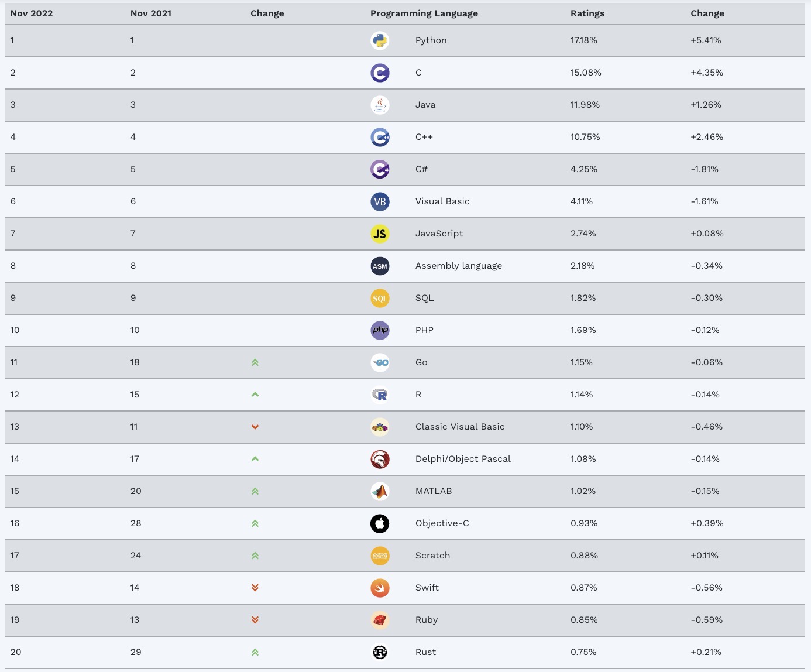Click the Nov 2022 column header
Image resolution: width=811 pixels, height=672 pixels.
(x=32, y=13)
